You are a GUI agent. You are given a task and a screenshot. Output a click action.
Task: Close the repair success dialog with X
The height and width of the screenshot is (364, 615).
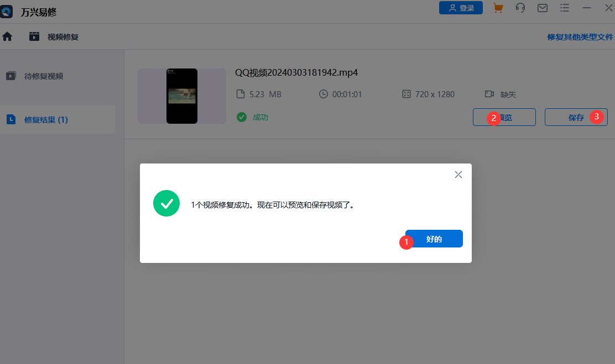point(458,175)
